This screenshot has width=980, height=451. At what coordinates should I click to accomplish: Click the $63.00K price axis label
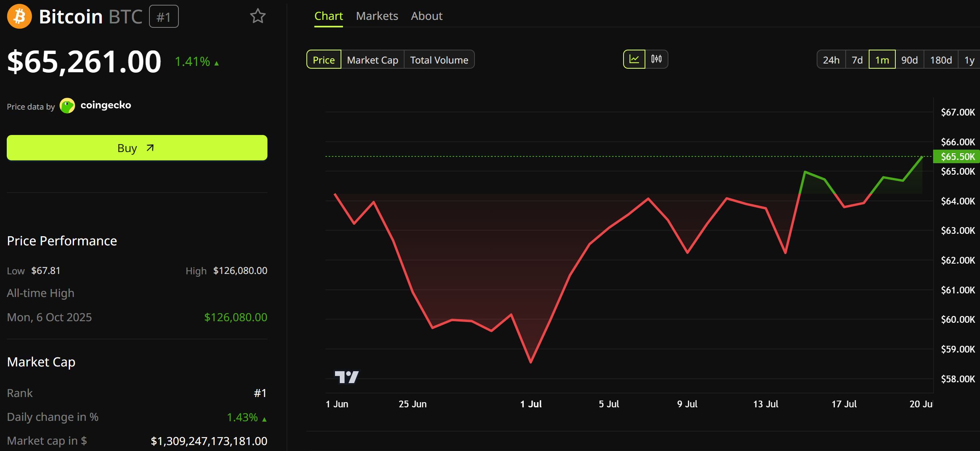click(x=958, y=230)
